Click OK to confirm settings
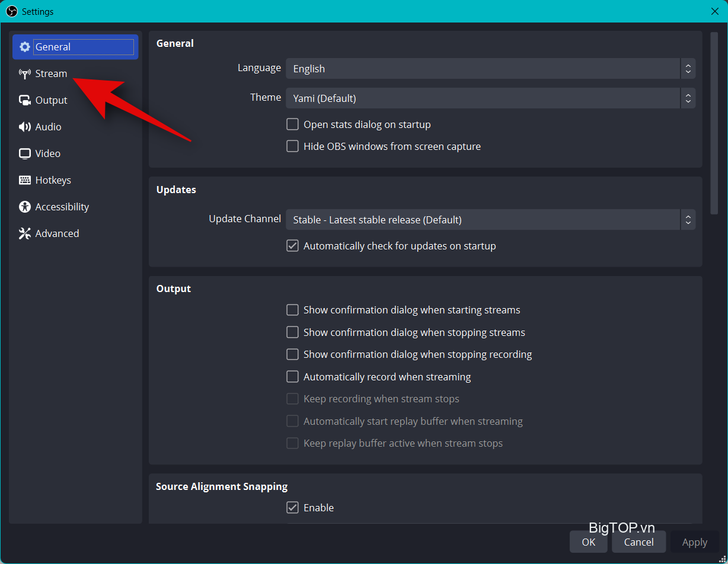This screenshot has height=564, width=728. tap(589, 542)
